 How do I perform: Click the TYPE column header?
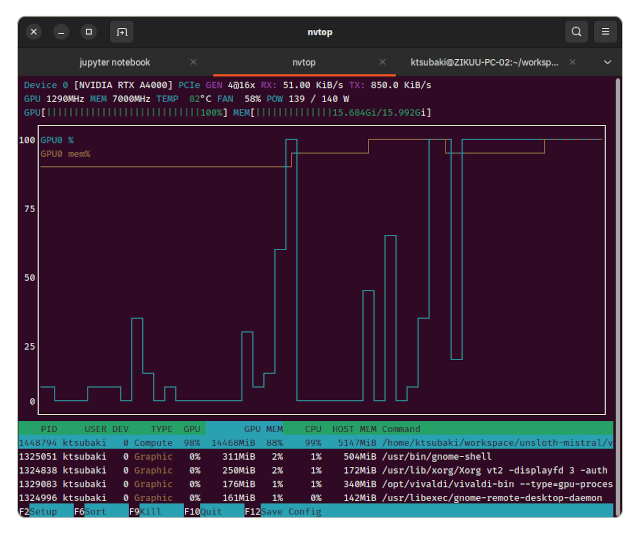click(162, 429)
